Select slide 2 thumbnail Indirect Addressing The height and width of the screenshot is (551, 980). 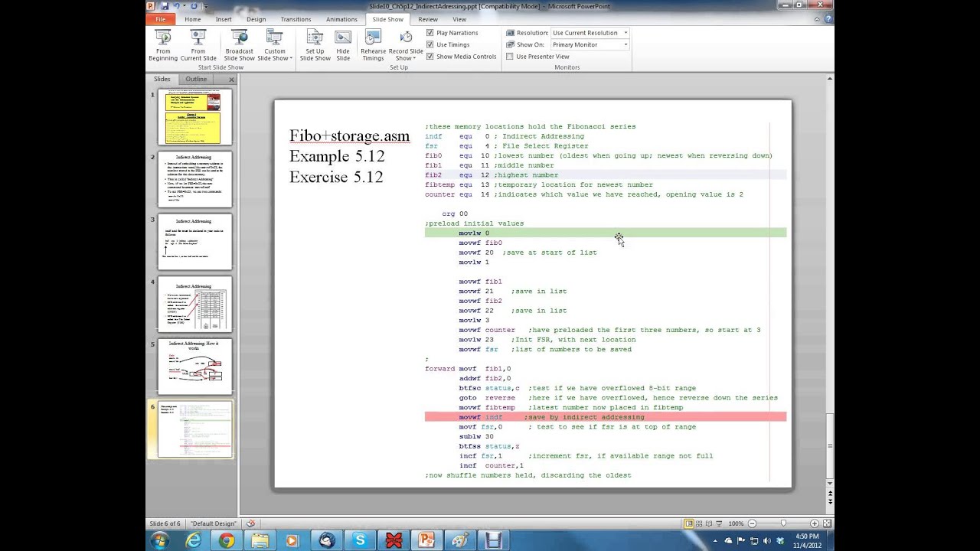click(194, 180)
